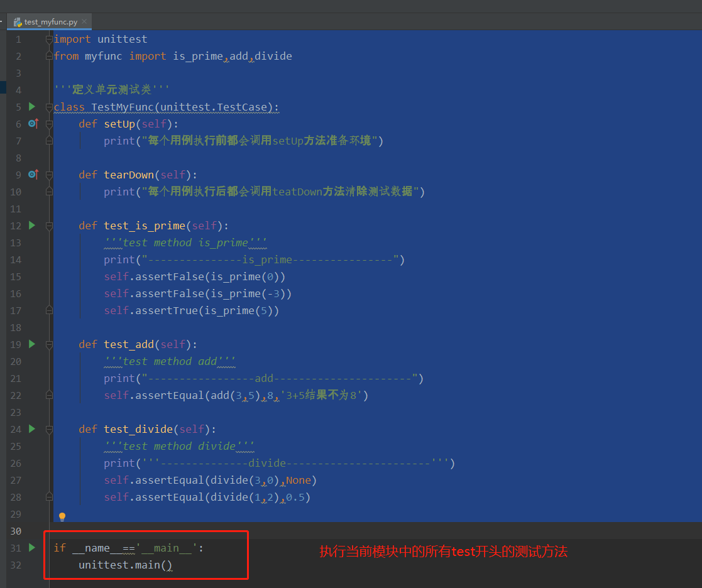The image size is (702, 588).
Task: Click docstring 'test method is_prime'
Action: pyautogui.click(x=185, y=243)
